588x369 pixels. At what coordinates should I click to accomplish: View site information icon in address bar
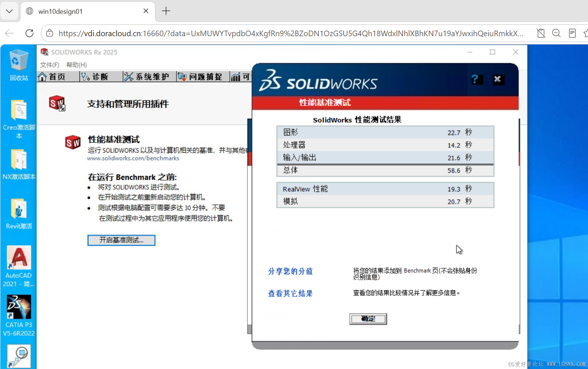pyautogui.click(x=50, y=33)
